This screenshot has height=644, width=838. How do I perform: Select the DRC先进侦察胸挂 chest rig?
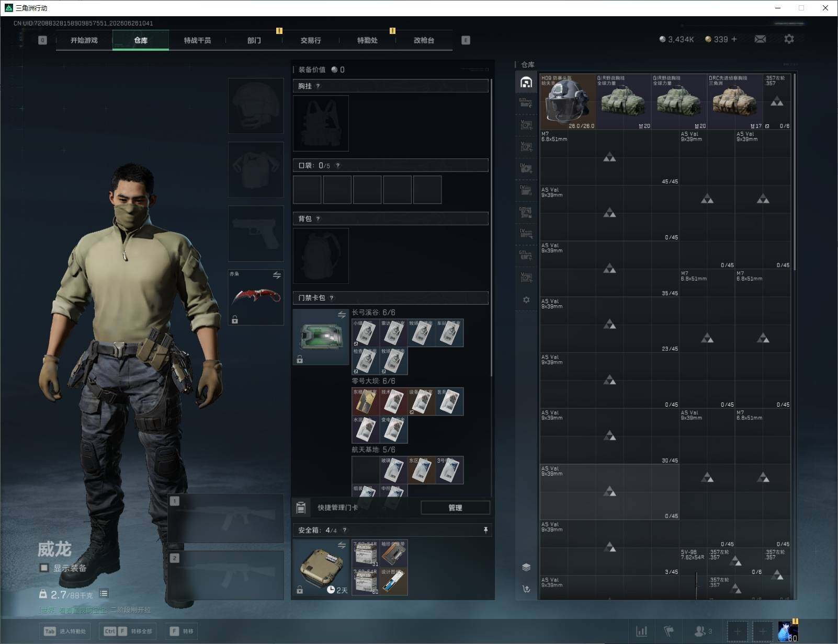coord(735,101)
